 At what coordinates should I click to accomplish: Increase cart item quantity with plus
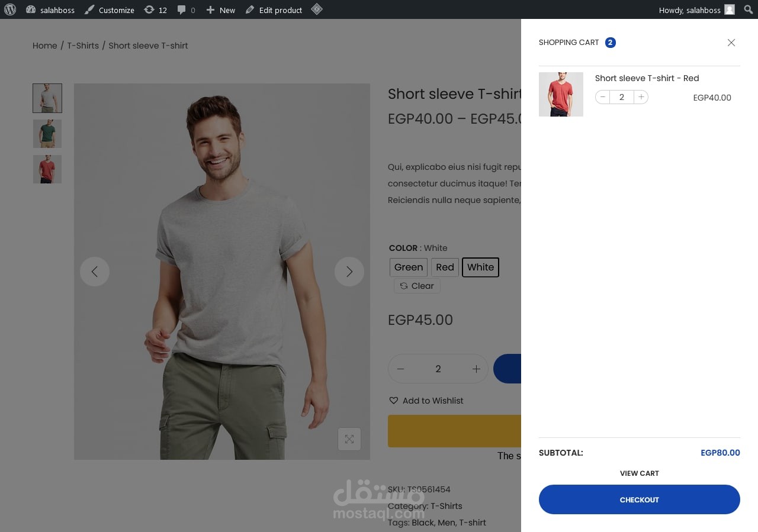(x=641, y=97)
